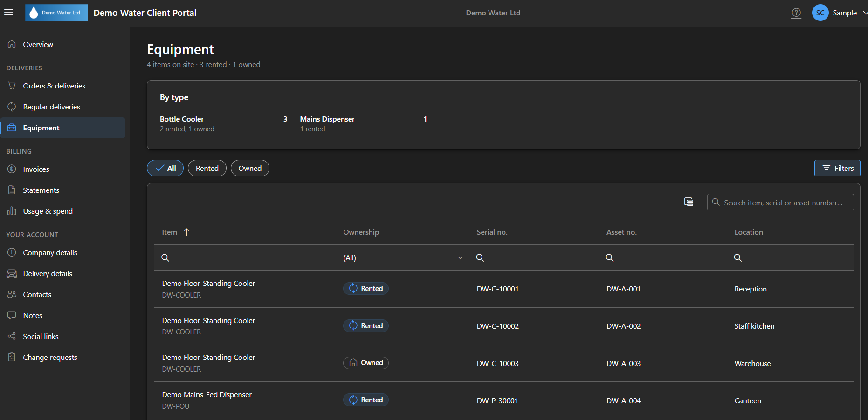Click the Reception location cell
Viewport: 868px width, 420px height.
click(751, 289)
